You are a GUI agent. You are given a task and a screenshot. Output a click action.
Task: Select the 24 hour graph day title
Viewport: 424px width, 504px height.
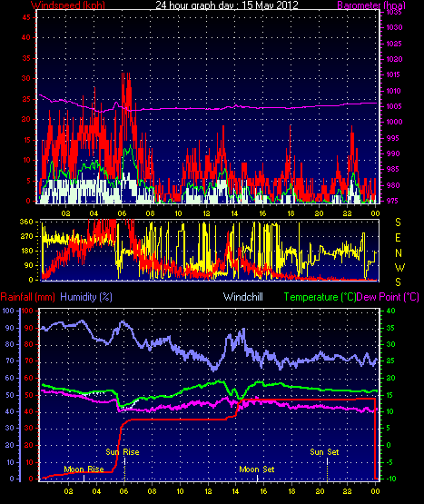point(227,5)
